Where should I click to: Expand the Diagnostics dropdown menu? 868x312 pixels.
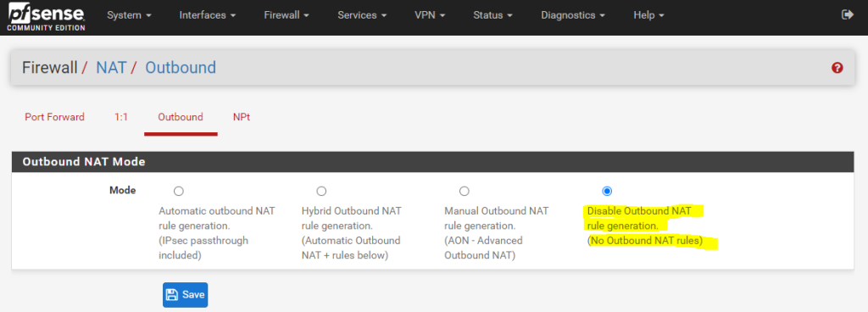pyautogui.click(x=572, y=15)
